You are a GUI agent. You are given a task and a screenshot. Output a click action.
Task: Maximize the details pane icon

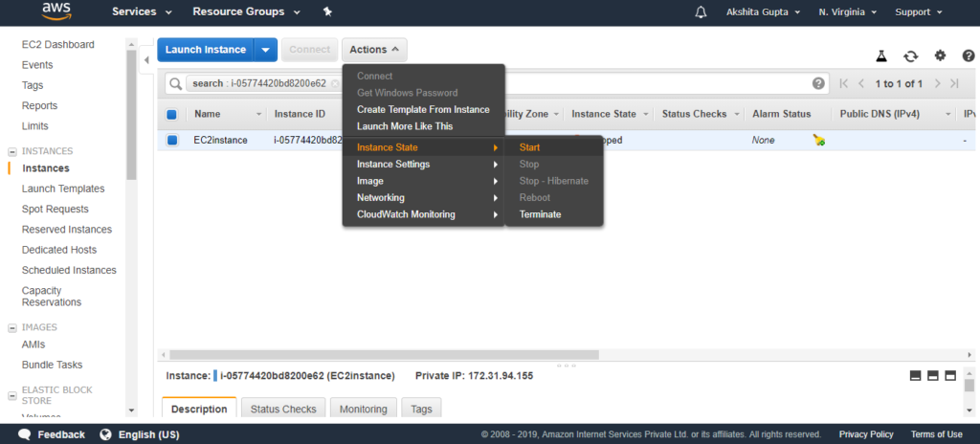[x=950, y=376]
